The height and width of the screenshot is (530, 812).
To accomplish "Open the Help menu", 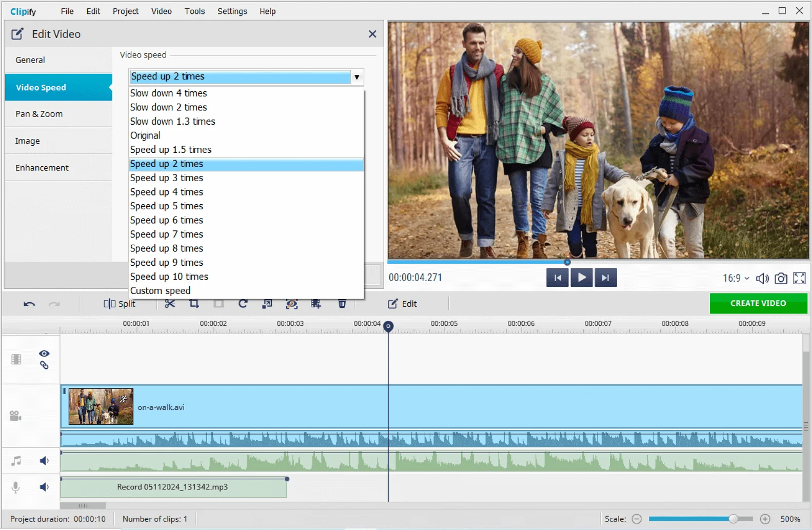I will click(267, 11).
